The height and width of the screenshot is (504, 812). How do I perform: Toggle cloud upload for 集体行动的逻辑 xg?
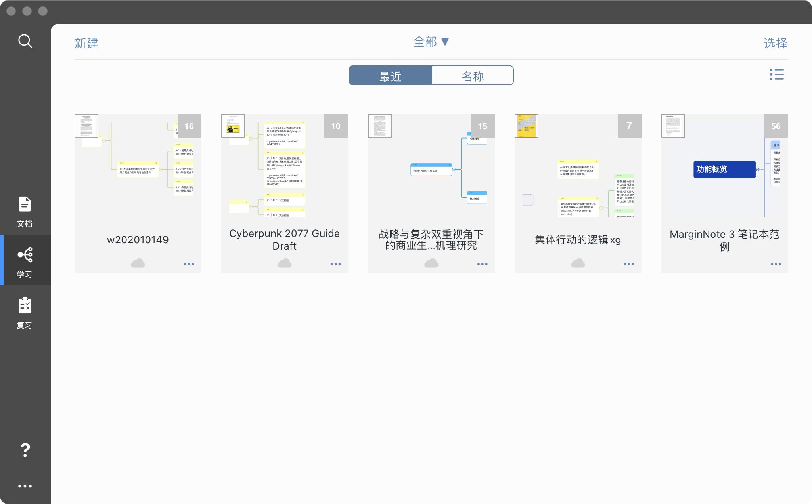click(578, 263)
